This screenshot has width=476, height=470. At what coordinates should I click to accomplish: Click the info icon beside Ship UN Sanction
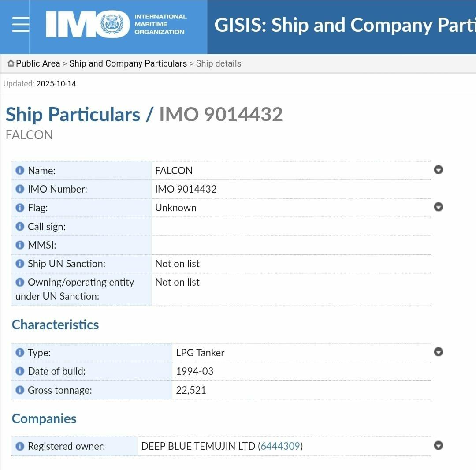pos(20,264)
